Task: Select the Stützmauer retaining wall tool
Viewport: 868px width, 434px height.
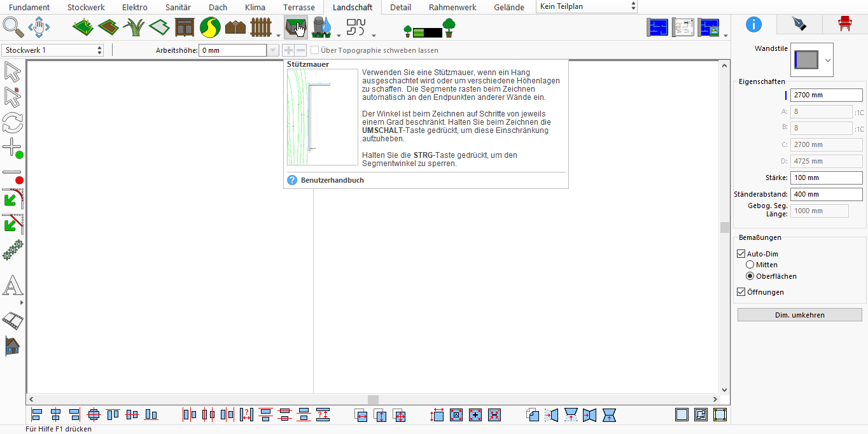Action: [x=295, y=27]
